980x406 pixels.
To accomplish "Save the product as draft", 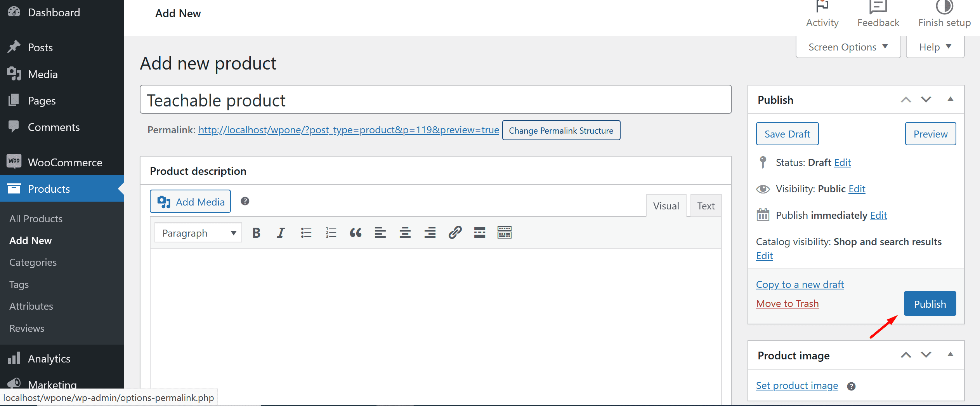I will (x=787, y=134).
